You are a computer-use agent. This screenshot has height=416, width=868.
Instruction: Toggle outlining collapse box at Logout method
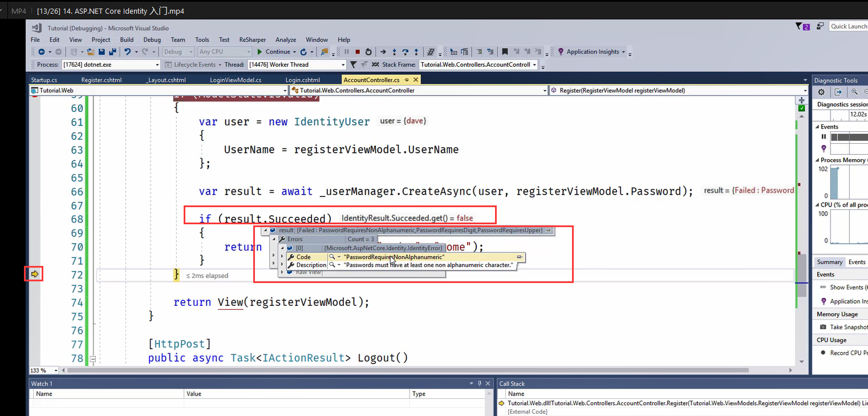[92, 359]
